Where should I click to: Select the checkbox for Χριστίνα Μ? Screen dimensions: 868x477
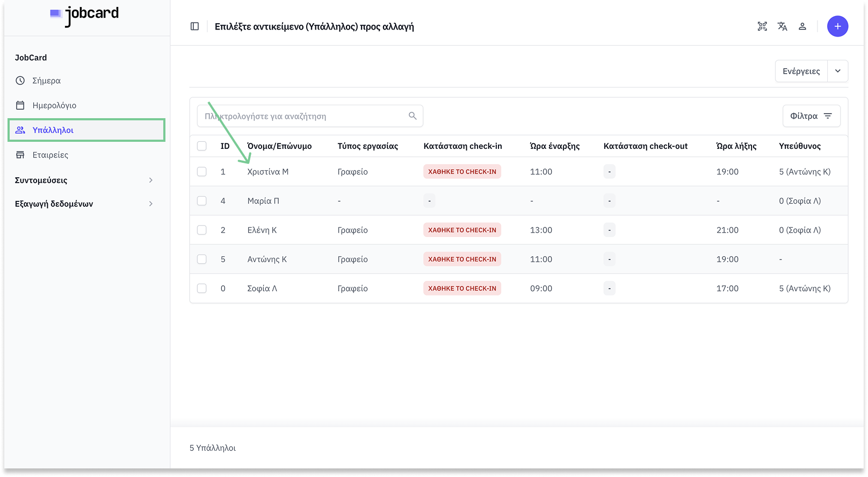202,172
